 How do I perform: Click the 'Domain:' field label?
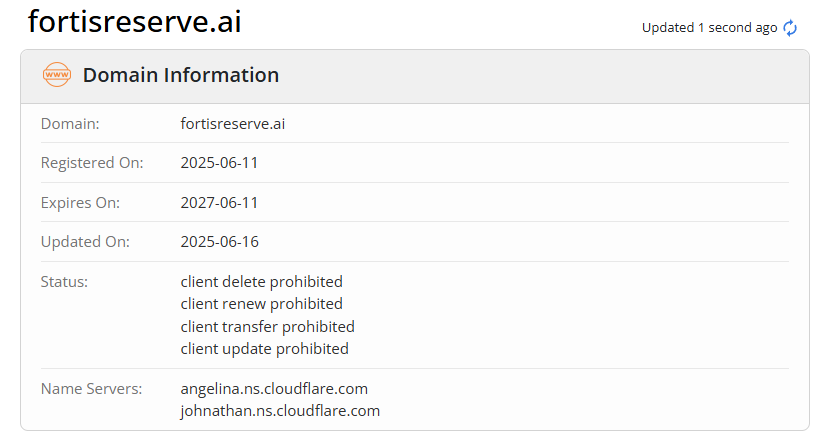click(70, 124)
